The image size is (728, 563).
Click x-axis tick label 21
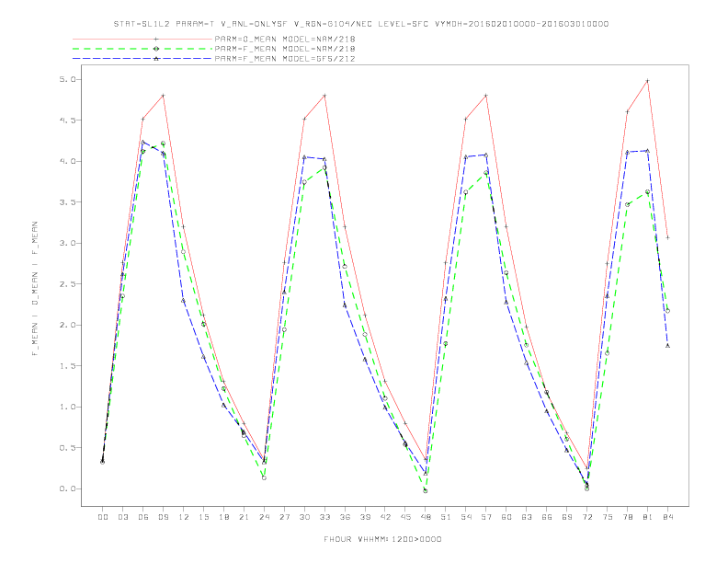coord(244,517)
